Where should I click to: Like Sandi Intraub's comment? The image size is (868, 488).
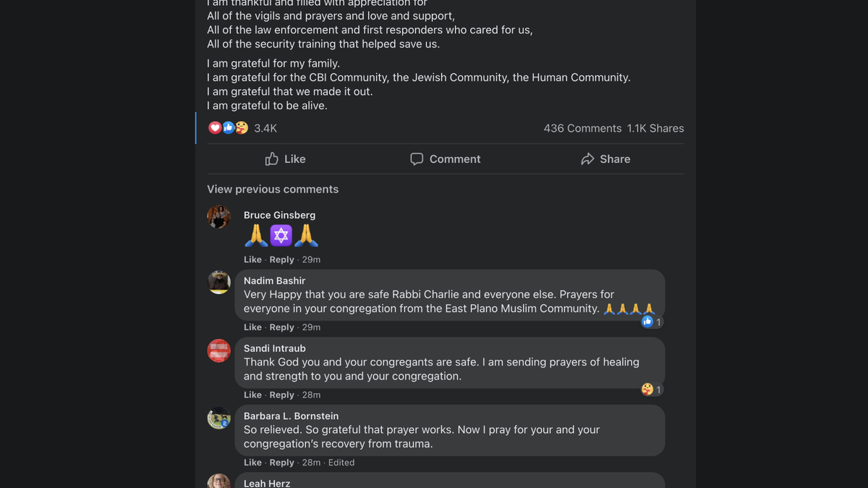coord(252,395)
